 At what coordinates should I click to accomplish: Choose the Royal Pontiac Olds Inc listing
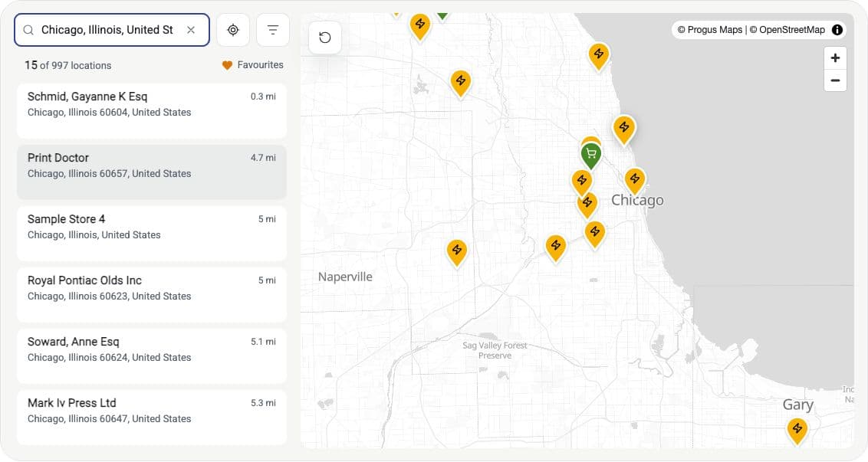pos(152,295)
